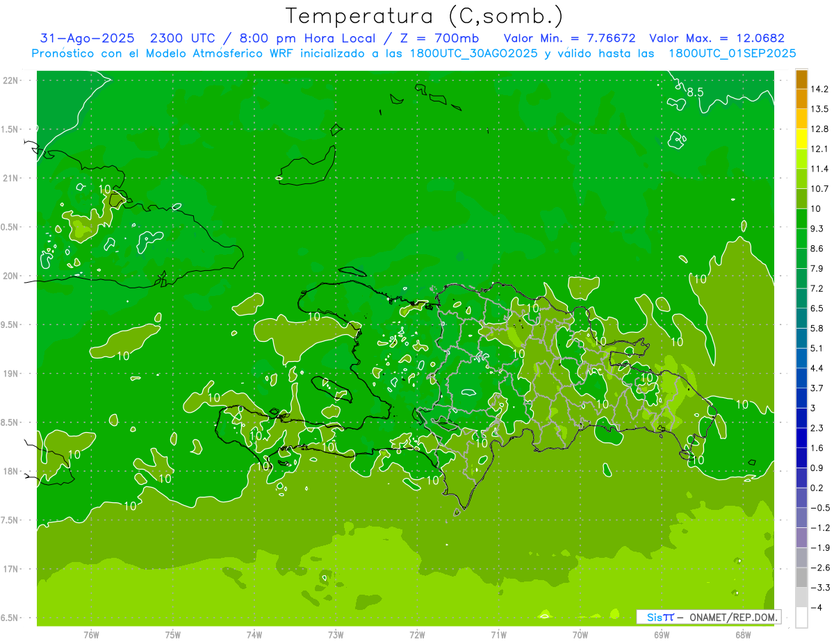Click the '21N' latitude axis label
This screenshot has height=644, width=834.
click(10, 178)
